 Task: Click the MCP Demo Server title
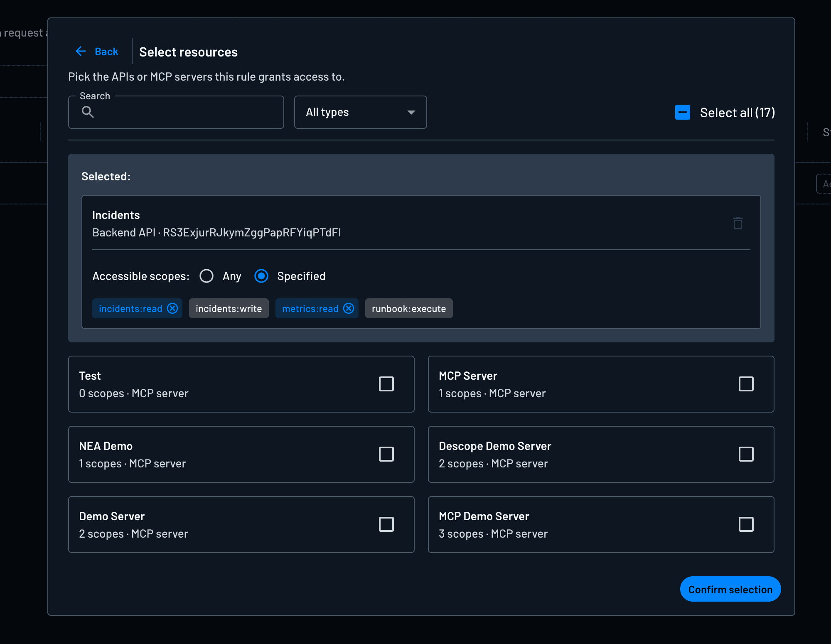[x=484, y=516]
